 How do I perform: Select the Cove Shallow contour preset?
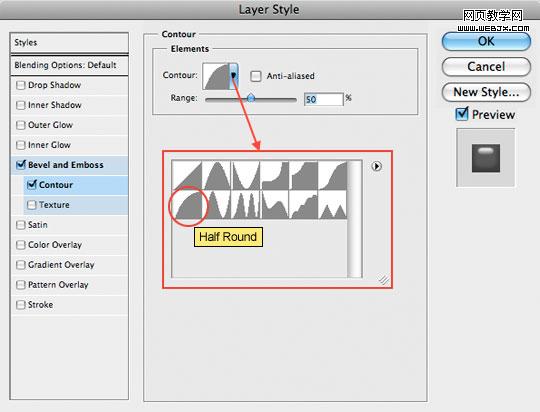[x=303, y=175]
